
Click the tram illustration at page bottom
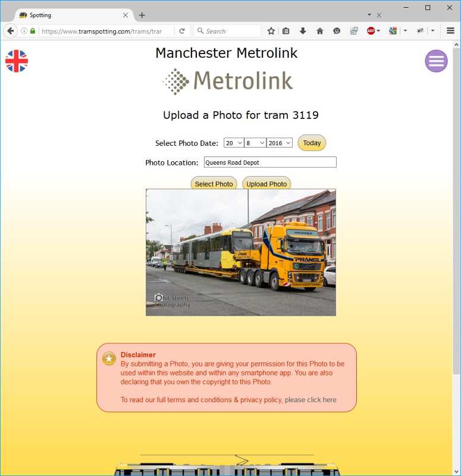click(227, 465)
